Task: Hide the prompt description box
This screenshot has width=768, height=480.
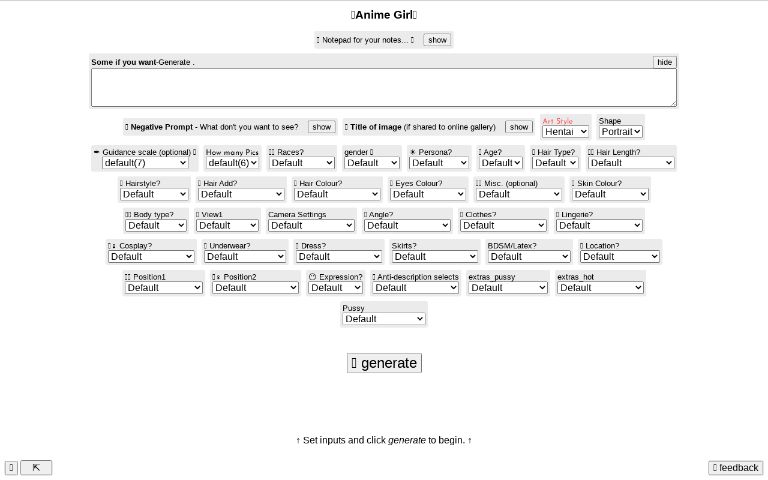Action: point(664,62)
